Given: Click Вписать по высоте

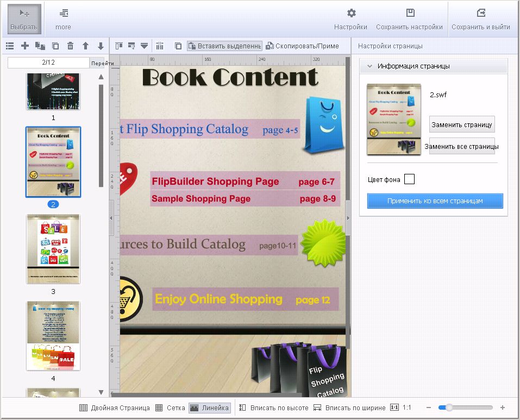Looking at the screenshot, I should click(274, 408).
